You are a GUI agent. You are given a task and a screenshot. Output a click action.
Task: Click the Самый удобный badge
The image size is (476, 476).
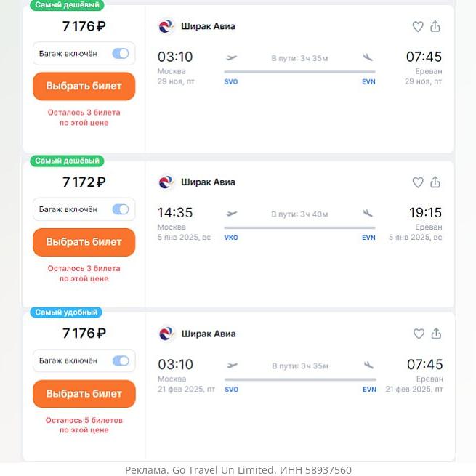(x=66, y=312)
